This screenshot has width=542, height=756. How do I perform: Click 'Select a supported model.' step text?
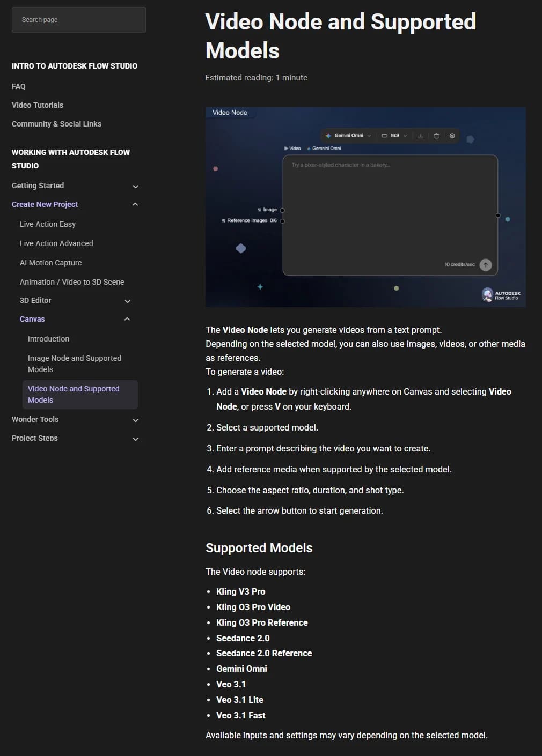(x=267, y=427)
